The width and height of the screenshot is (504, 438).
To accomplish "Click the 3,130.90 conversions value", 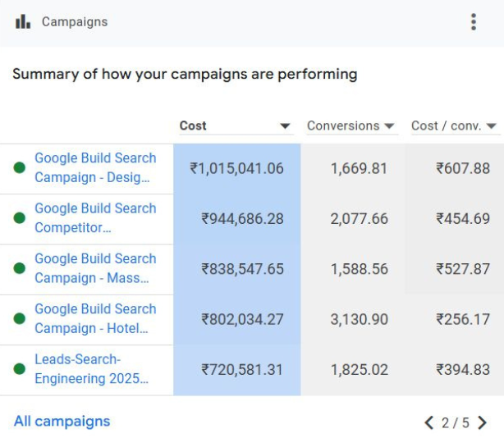I will (x=359, y=319).
